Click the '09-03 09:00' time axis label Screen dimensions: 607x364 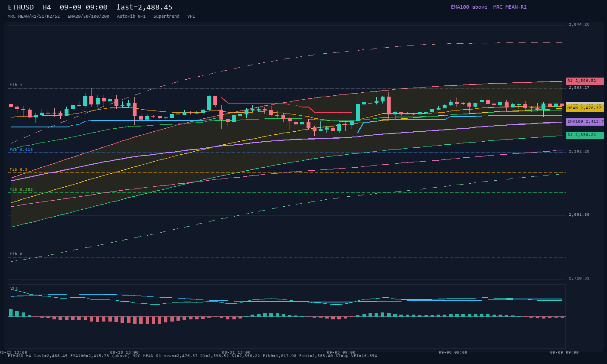pos(341,352)
